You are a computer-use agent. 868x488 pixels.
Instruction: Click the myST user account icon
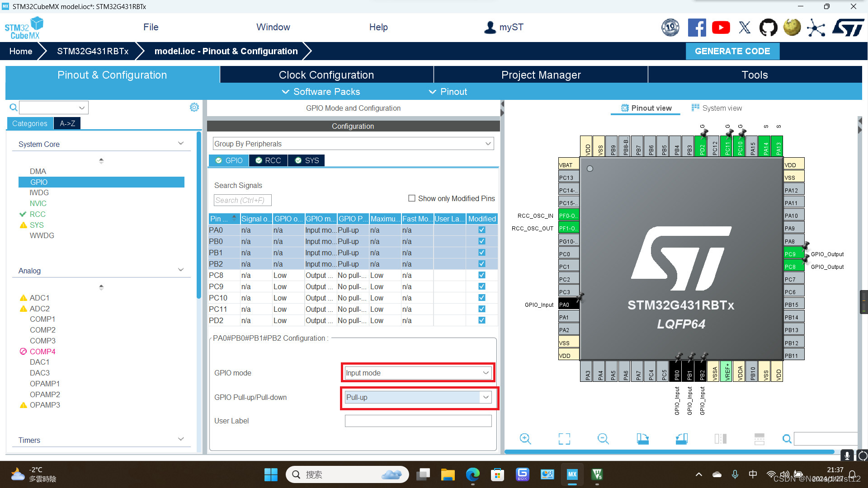pos(490,27)
